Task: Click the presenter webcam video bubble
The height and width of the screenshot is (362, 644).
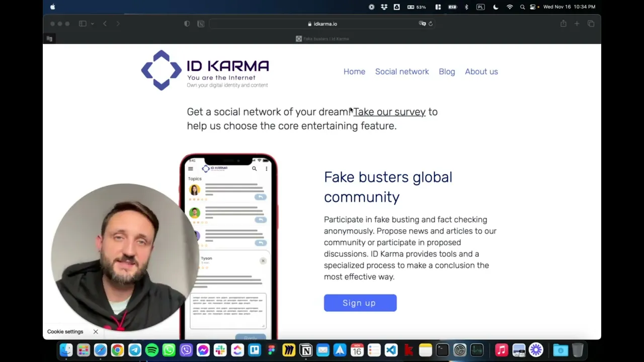Action: 125,257
